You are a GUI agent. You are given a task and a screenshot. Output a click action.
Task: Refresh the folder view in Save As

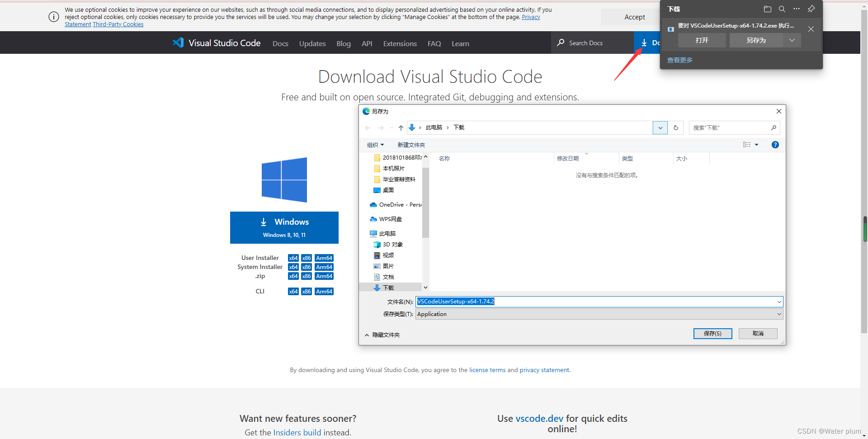(676, 128)
